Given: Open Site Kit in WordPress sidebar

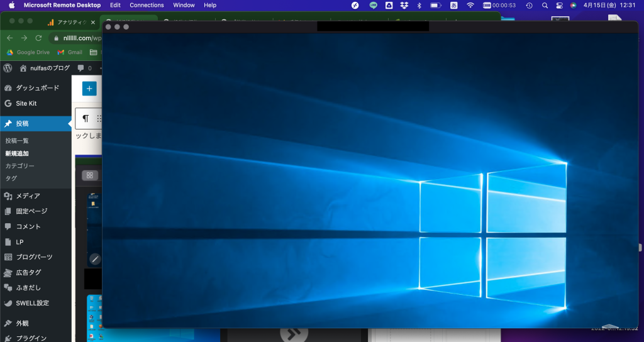Looking at the screenshot, I should (36, 104).
